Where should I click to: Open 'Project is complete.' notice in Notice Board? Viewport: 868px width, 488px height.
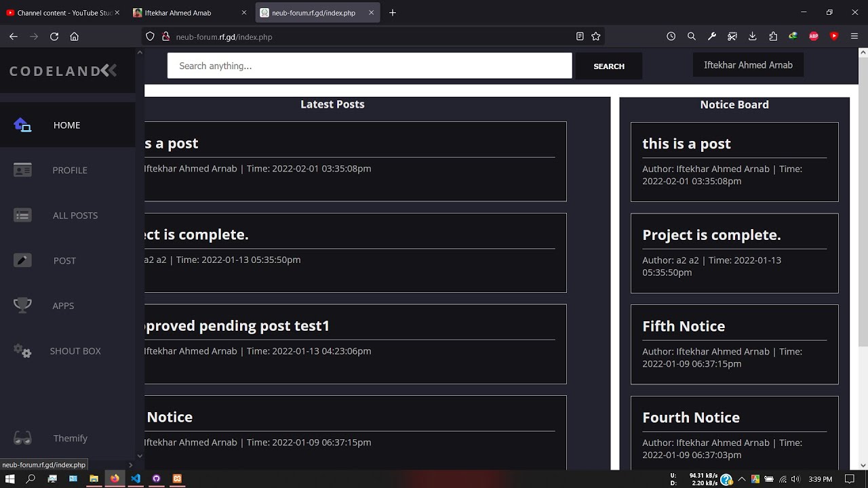(x=711, y=235)
